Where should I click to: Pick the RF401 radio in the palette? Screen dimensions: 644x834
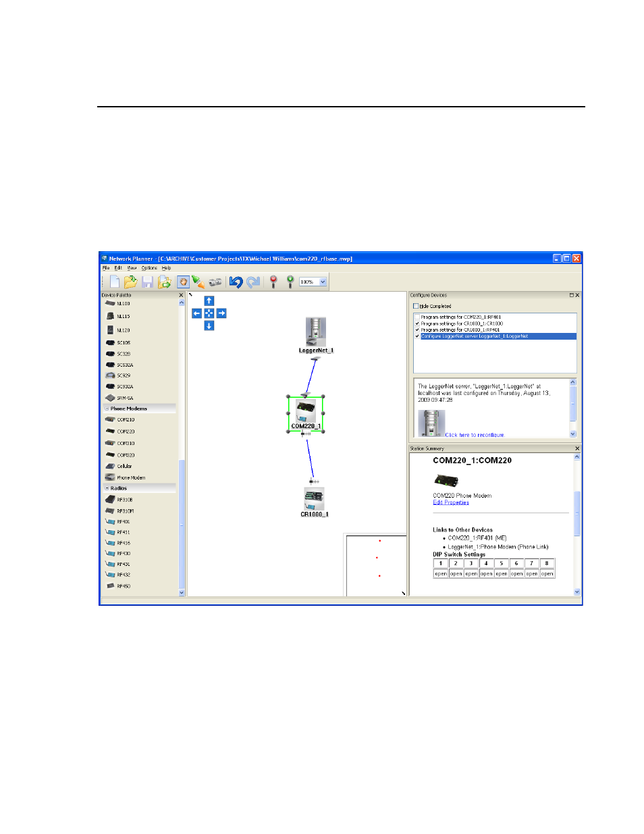coord(117,522)
